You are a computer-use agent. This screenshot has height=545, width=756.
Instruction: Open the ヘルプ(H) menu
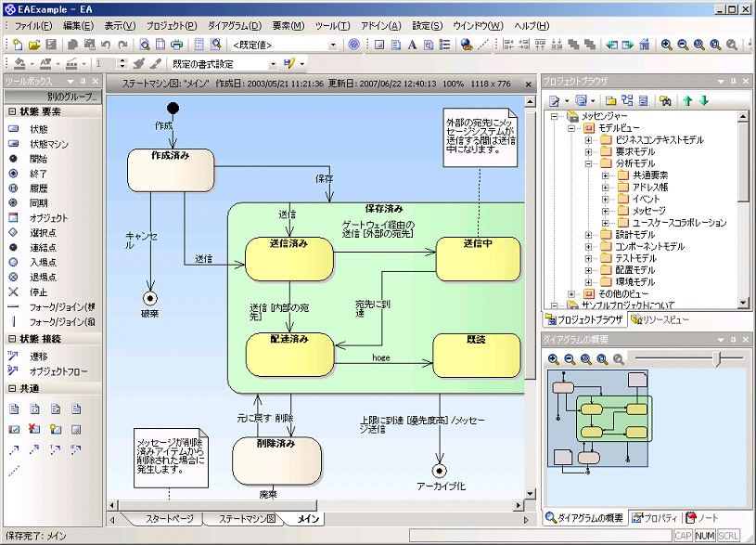[x=532, y=26]
